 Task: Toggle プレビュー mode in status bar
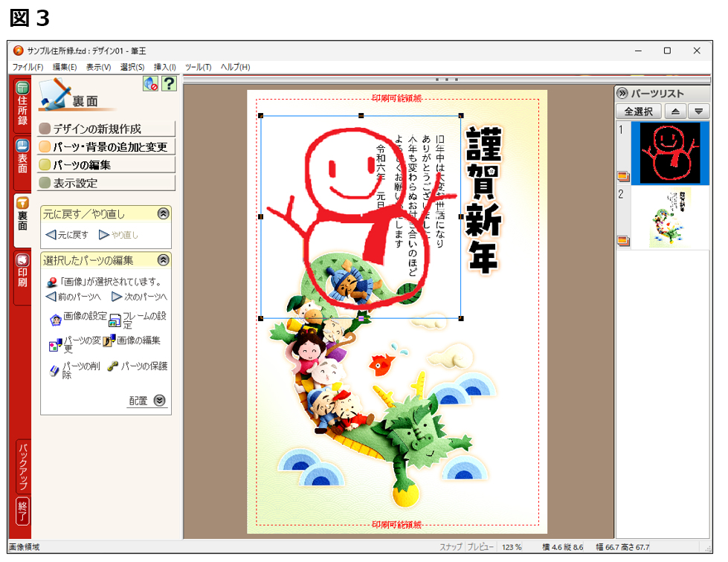(x=480, y=547)
